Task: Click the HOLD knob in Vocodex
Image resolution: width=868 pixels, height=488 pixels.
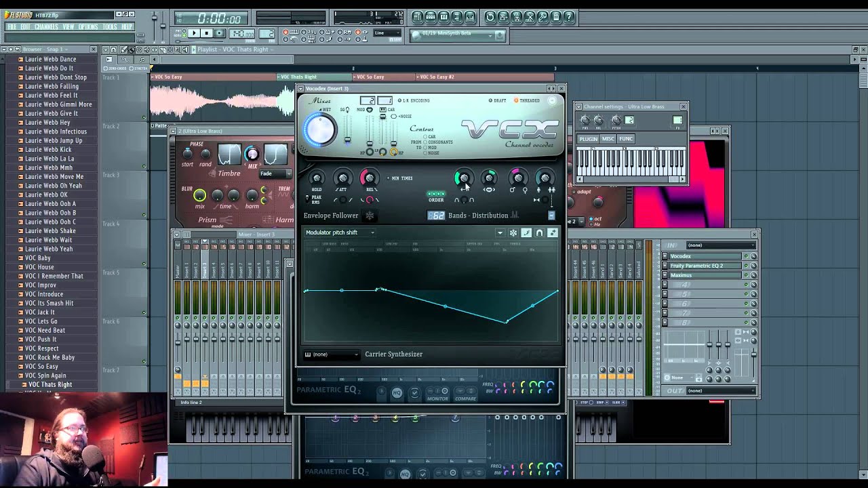Action: [x=317, y=178]
